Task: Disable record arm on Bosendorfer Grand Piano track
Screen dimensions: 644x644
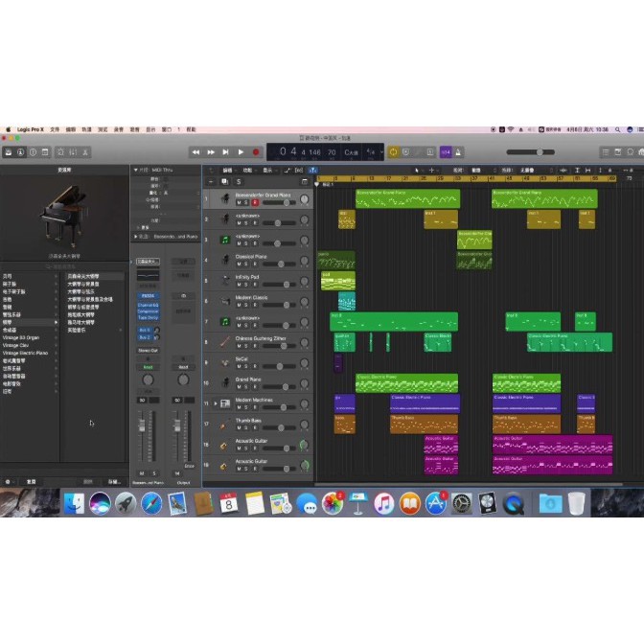Action: tap(255, 203)
